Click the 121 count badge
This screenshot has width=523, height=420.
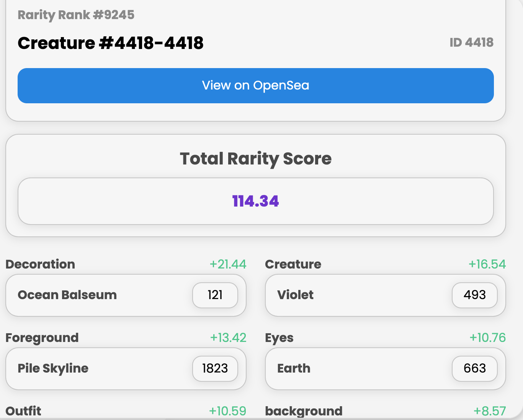pos(215,295)
